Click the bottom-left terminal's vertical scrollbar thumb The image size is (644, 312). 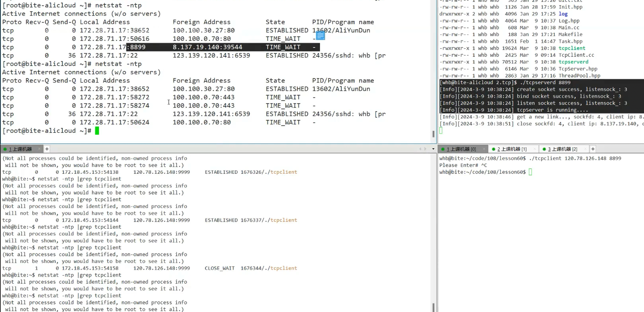[433, 307]
